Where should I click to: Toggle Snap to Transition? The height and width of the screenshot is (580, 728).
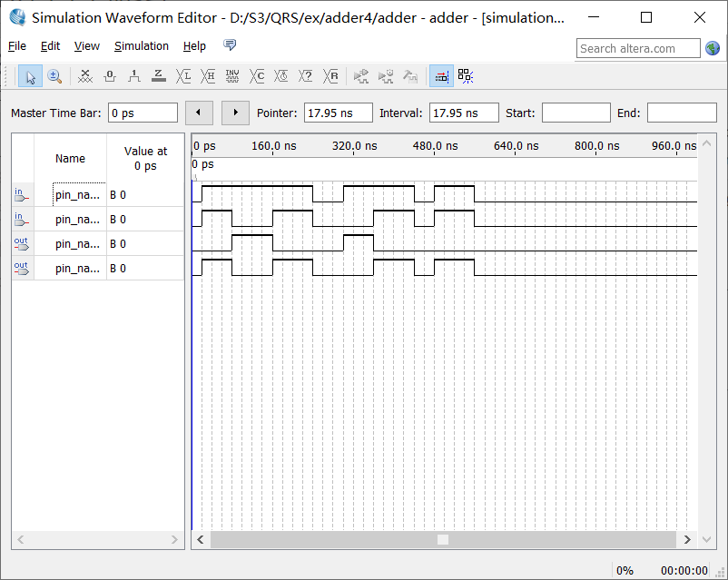click(x=441, y=76)
